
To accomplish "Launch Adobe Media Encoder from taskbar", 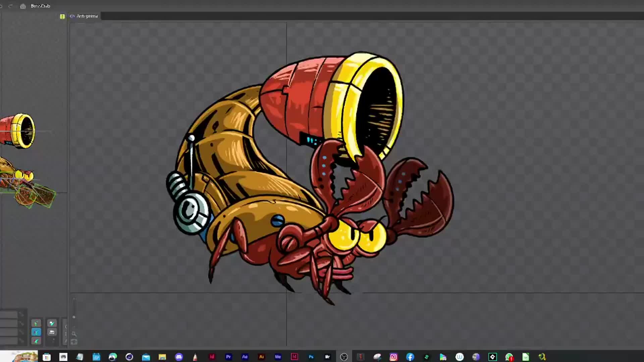I will [278, 357].
